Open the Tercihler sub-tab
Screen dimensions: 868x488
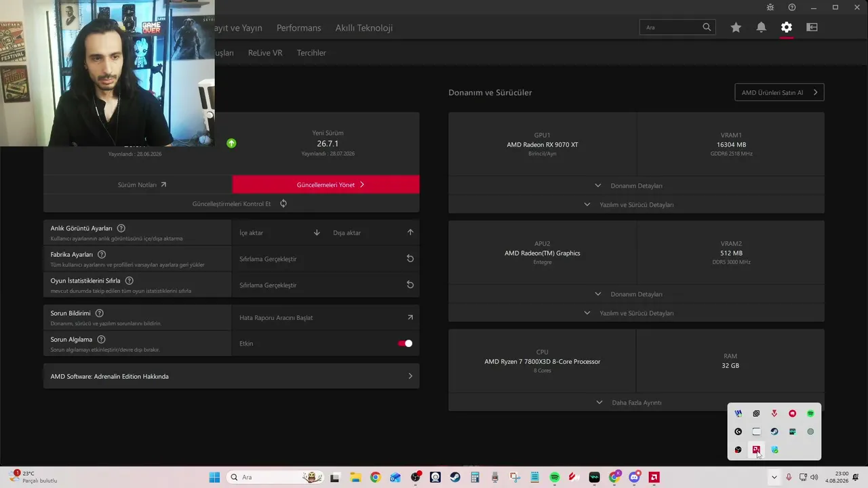(x=311, y=53)
